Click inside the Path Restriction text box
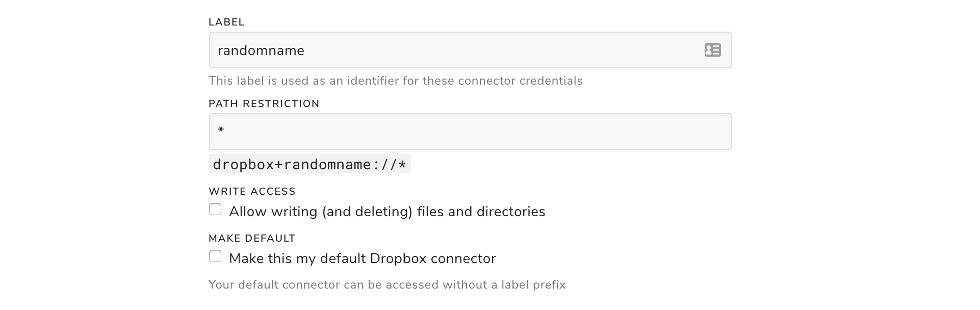This screenshot has width=980, height=310. click(470, 132)
